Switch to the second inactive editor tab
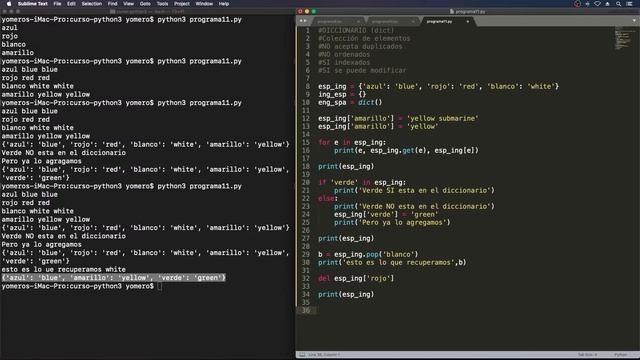Image resolution: width=640 pixels, height=360 pixels. pyautogui.click(x=392, y=21)
